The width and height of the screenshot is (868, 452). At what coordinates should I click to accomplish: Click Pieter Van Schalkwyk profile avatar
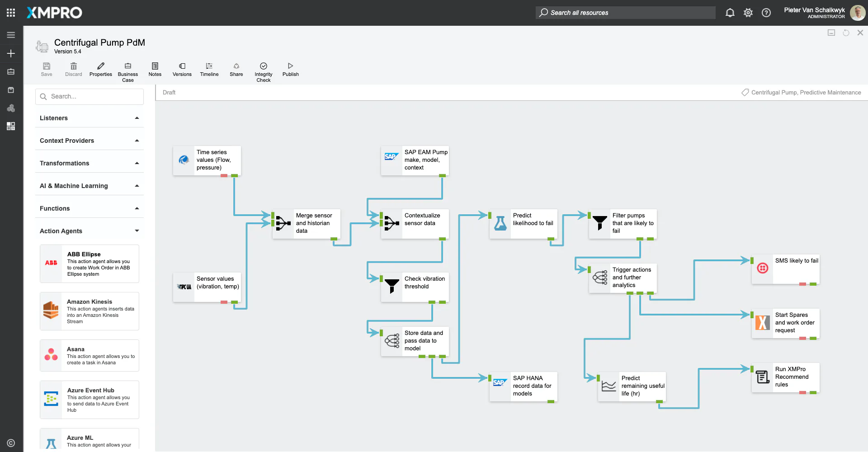[857, 13]
